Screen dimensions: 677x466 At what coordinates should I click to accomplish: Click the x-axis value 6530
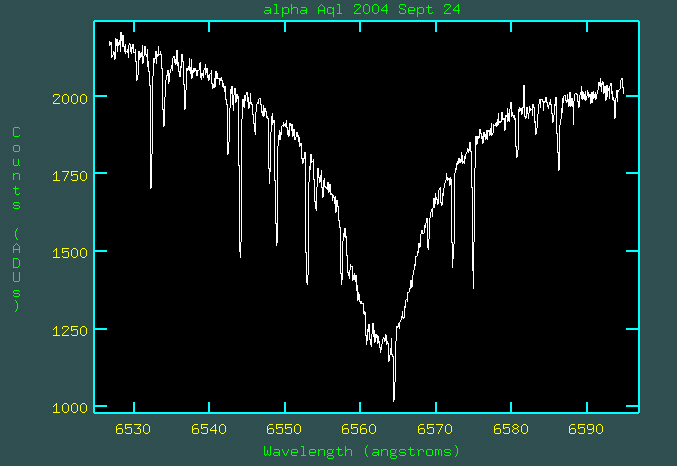tap(133, 429)
